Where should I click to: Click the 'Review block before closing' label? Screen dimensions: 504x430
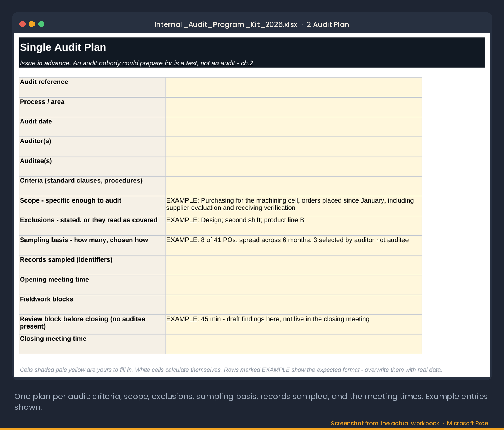(92, 325)
